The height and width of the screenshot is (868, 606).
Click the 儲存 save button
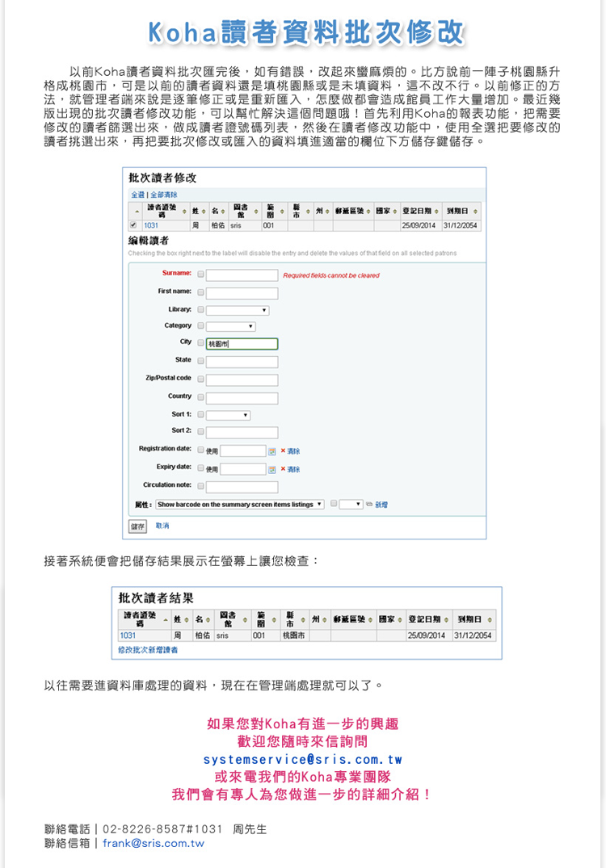point(137,526)
